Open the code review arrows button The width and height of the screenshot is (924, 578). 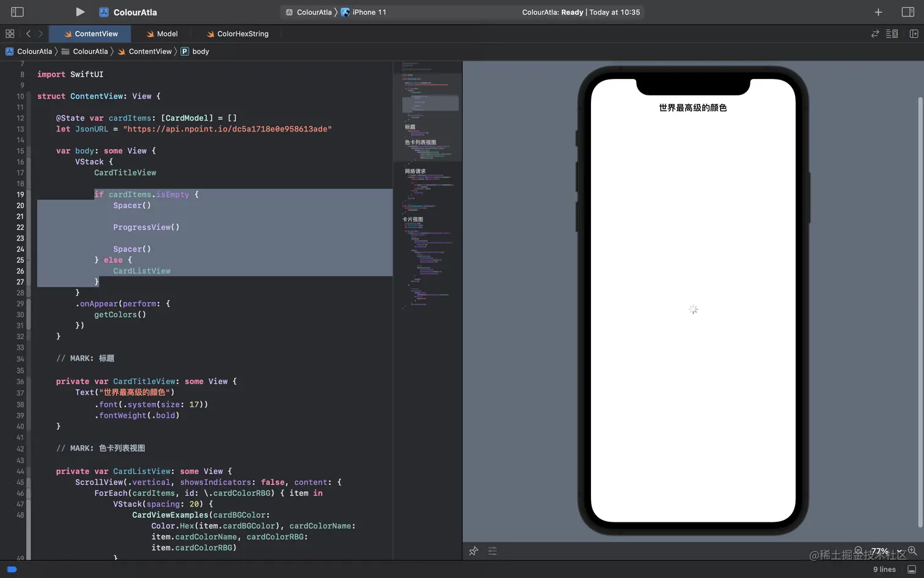[x=875, y=34]
